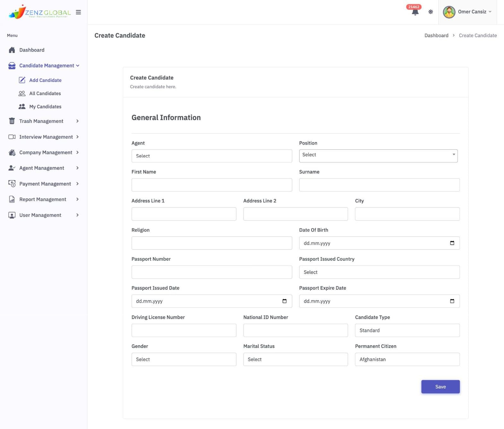Focus the Surname input field
This screenshot has width=504, height=429.
click(379, 185)
